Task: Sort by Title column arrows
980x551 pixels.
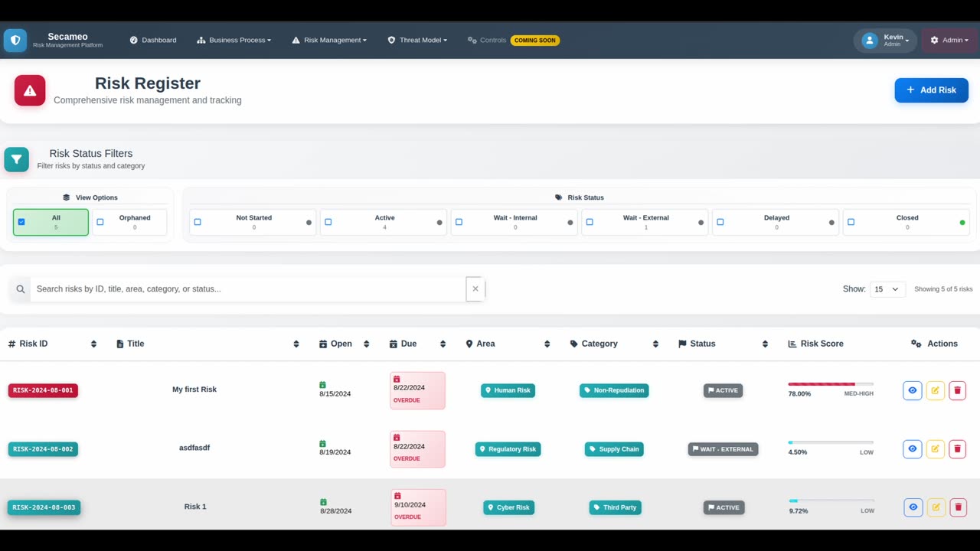Action: [x=296, y=344]
